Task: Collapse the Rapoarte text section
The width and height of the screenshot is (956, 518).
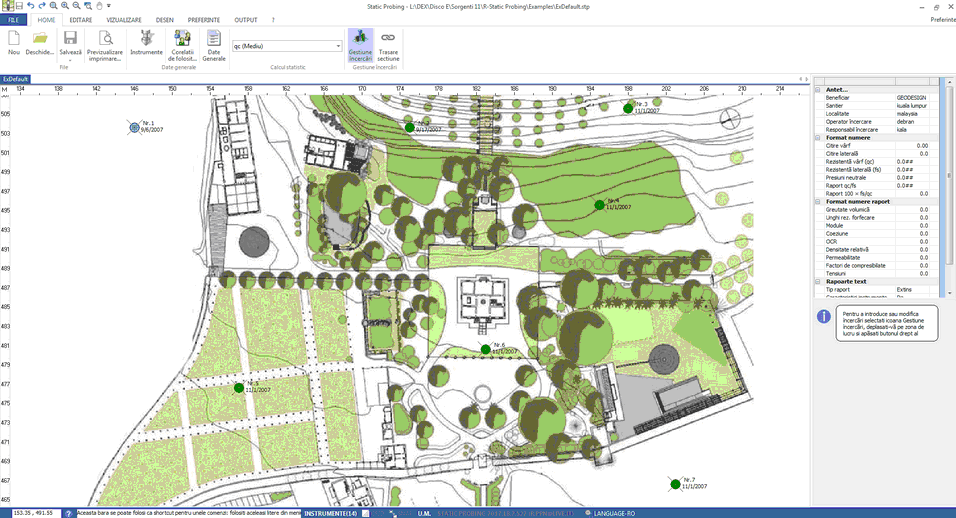Action: (x=818, y=282)
